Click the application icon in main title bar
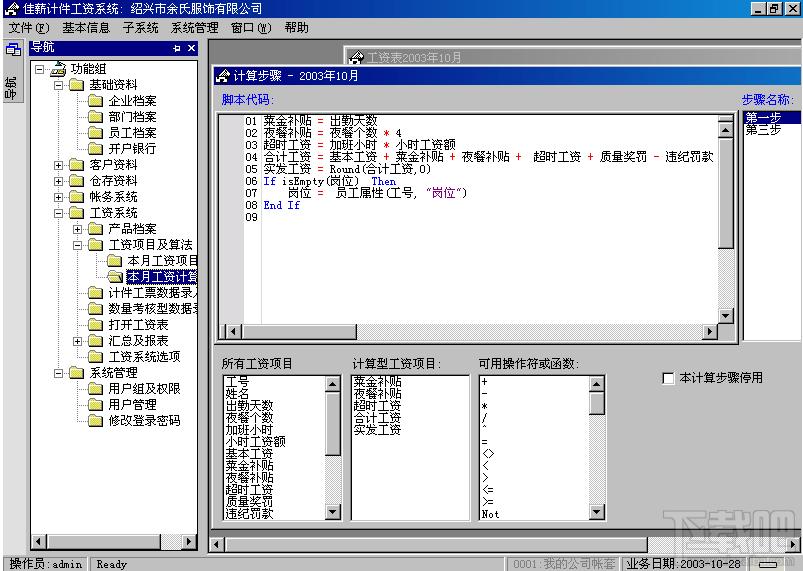 coord(11,9)
